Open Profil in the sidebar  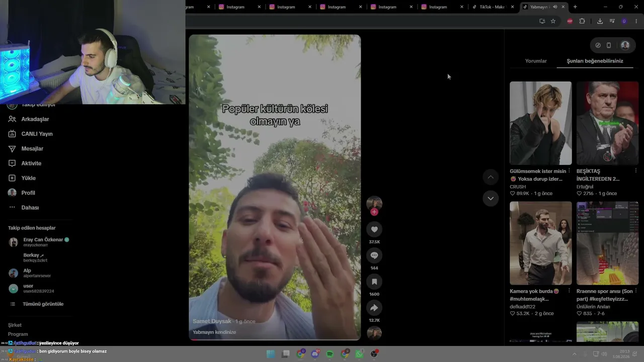pyautogui.click(x=28, y=193)
